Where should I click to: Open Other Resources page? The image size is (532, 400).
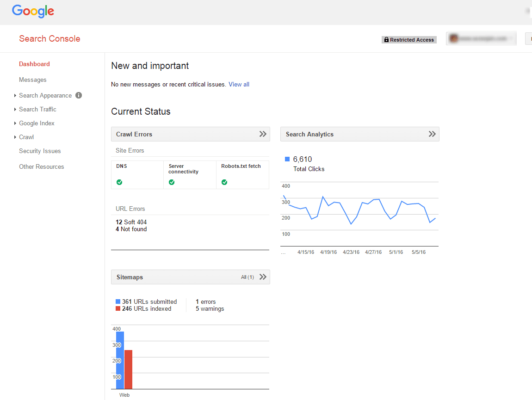41,166
